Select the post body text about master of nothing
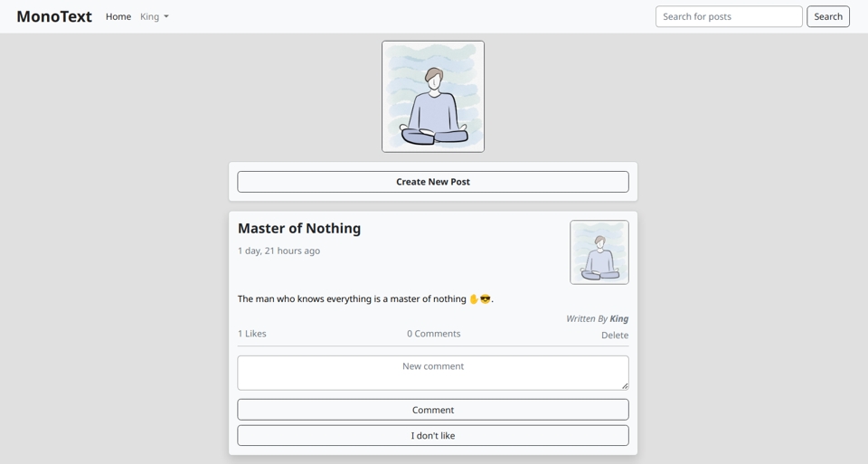 (x=365, y=299)
